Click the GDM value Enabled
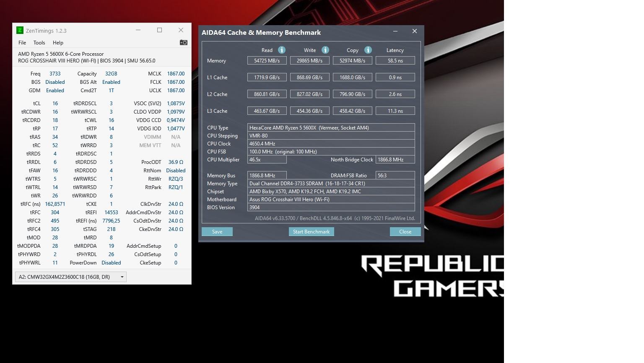Viewport: 644px width, 363px height. [55, 91]
